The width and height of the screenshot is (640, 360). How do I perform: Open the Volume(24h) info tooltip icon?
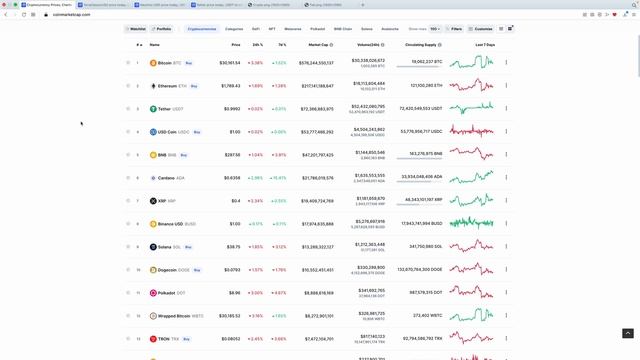point(382,45)
